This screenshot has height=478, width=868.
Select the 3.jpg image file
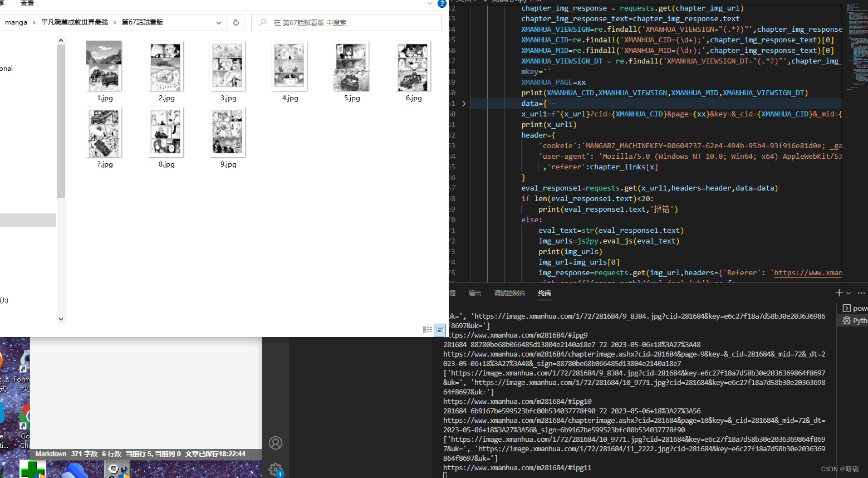228,66
